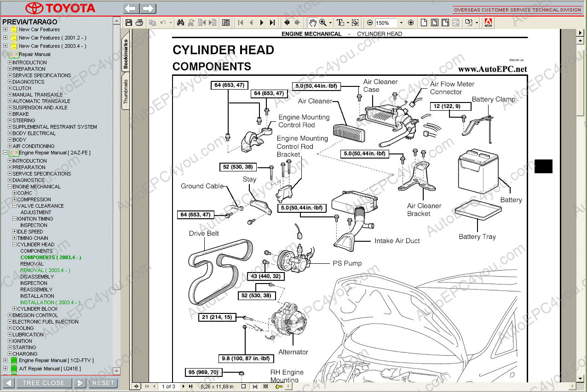587x392 pixels.
Task: Go to the last page in toolbar
Action: tap(272, 23)
